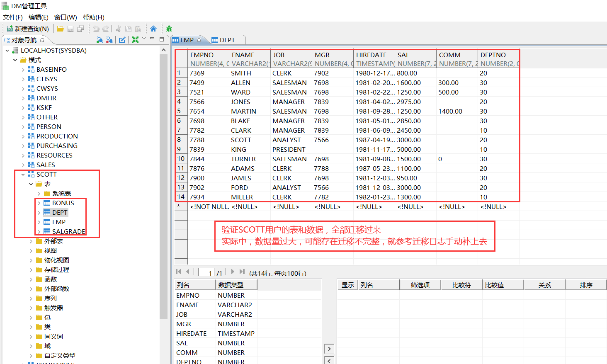Open the navigator view menu triangle
This screenshot has height=364, width=607.
point(144,38)
